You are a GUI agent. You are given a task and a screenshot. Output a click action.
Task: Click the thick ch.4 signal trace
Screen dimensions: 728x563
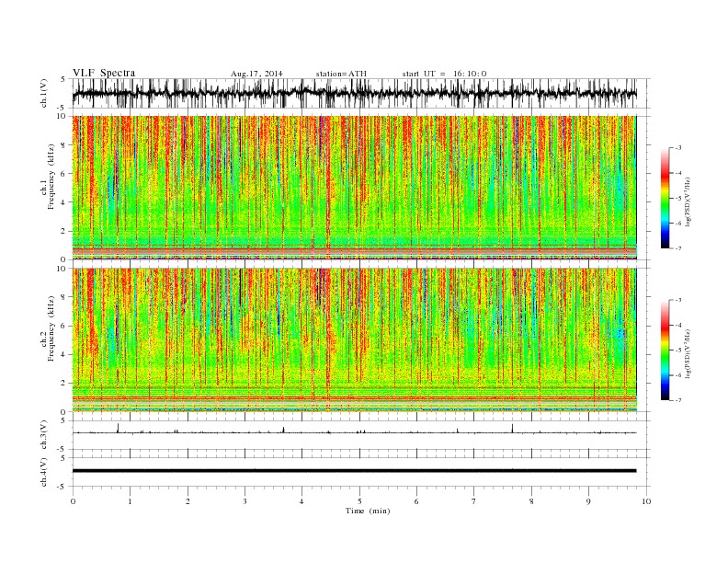click(x=354, y=471)
